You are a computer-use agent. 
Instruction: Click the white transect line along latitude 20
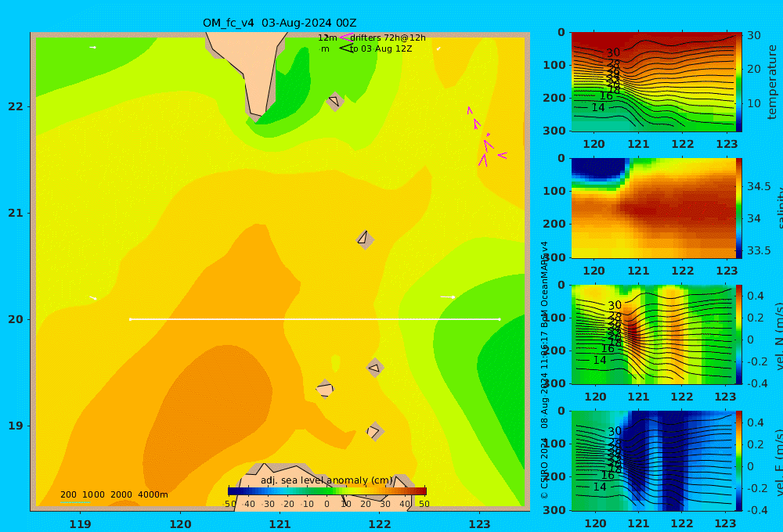pyautogui.click(x=315, y=319)
